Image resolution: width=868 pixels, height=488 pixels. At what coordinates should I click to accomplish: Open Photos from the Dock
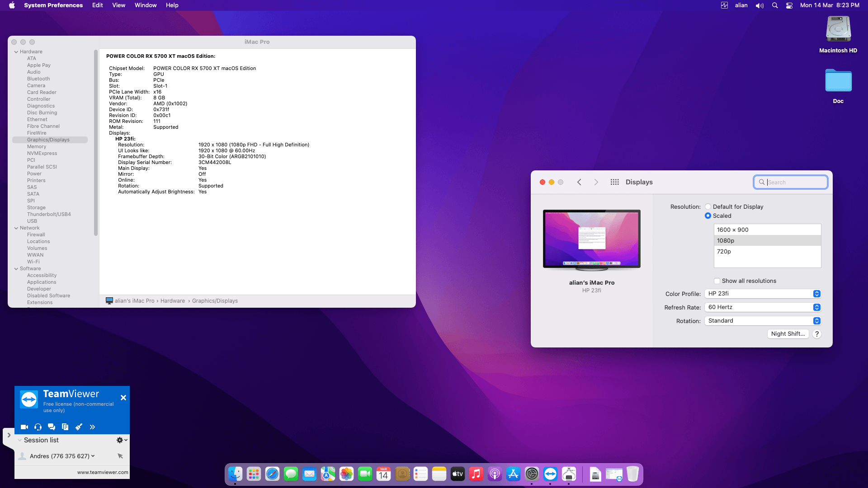pyautogui.click(x=346, y=474)
